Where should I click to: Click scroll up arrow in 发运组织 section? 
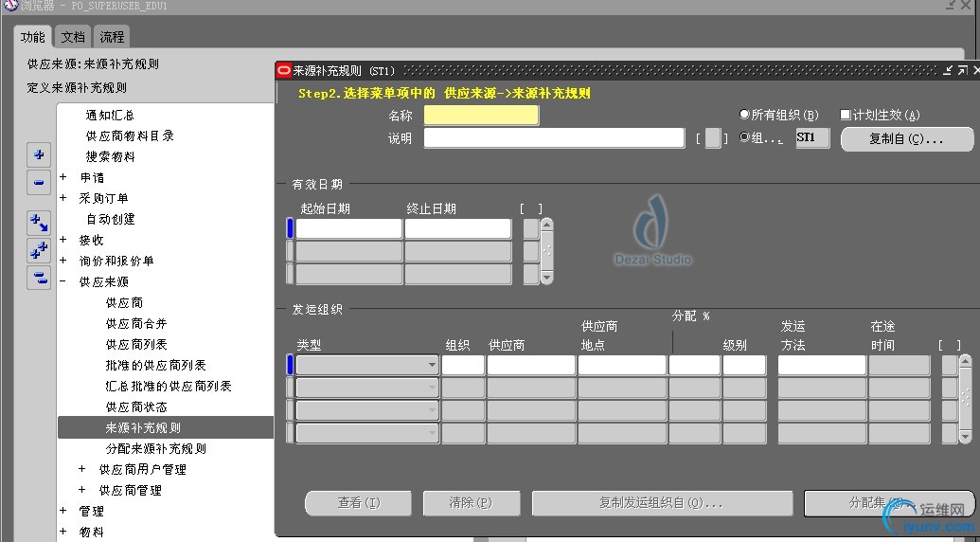tap(965, 361)
